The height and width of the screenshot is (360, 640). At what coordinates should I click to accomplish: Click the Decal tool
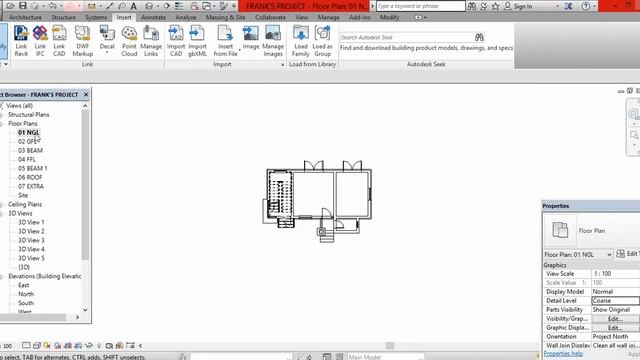coord(107,41)
